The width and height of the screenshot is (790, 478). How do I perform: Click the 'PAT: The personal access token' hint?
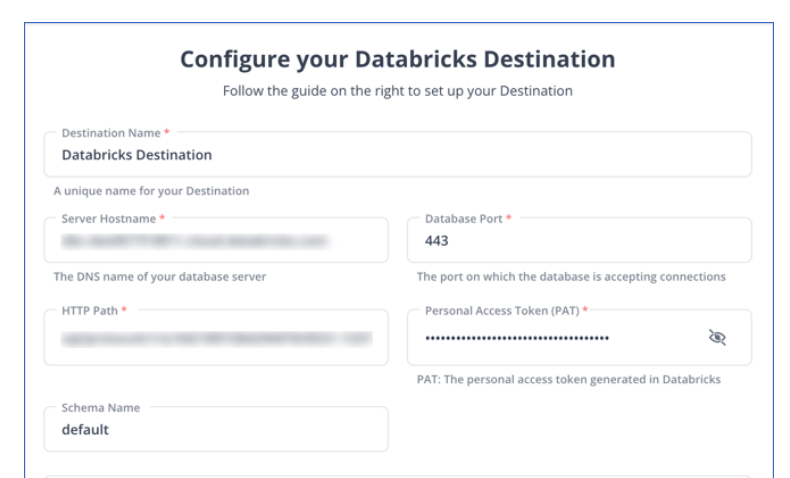click(569, 379)
